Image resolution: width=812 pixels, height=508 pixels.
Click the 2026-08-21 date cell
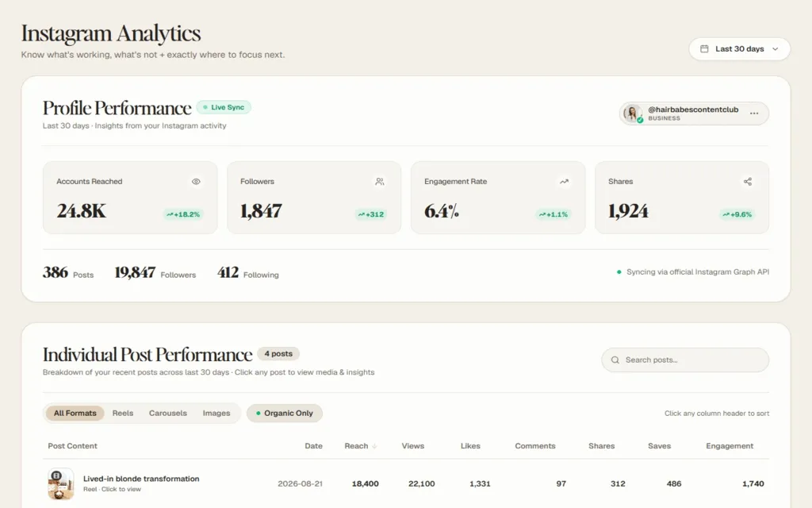(300, 483)
